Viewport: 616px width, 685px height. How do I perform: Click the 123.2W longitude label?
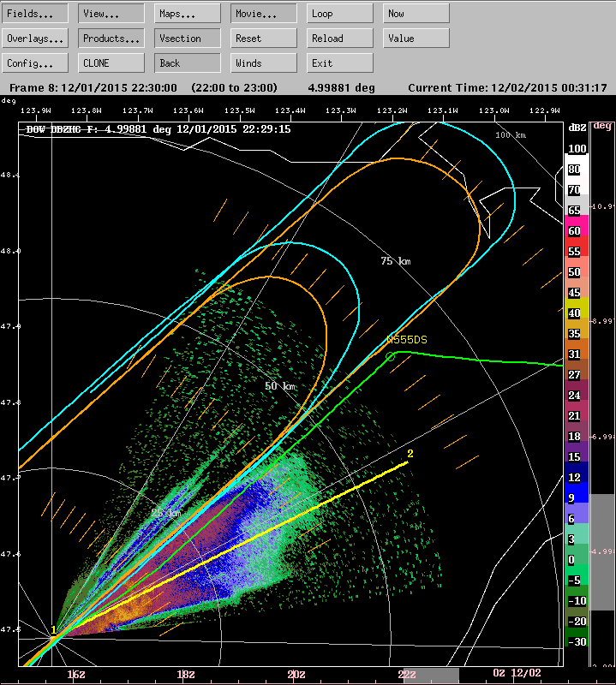(392, 110)
